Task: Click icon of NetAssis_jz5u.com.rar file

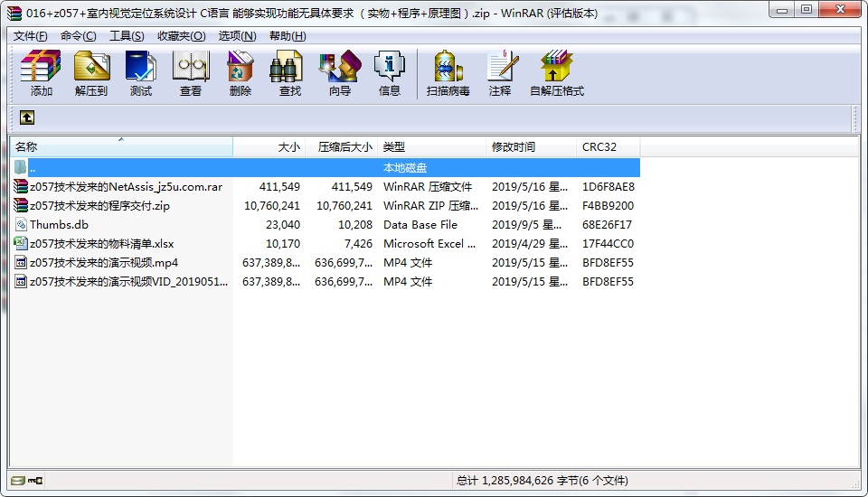Action: point(21,186)
